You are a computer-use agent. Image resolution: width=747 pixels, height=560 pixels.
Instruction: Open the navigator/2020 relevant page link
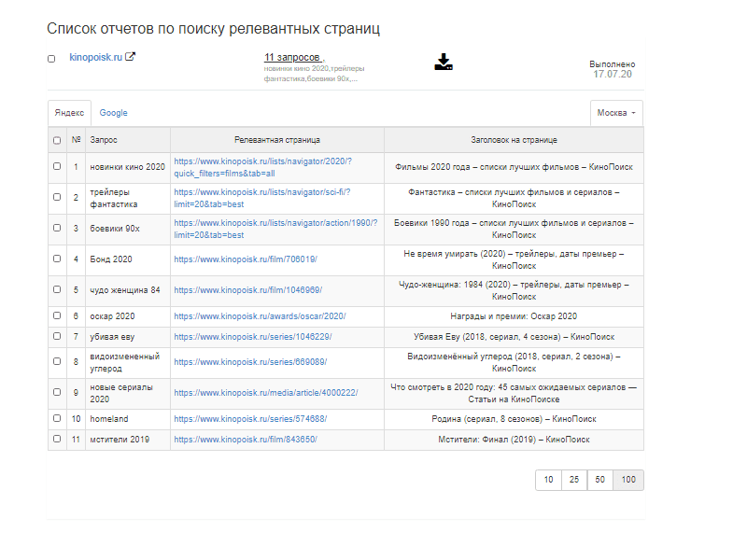tap(263, 168)
